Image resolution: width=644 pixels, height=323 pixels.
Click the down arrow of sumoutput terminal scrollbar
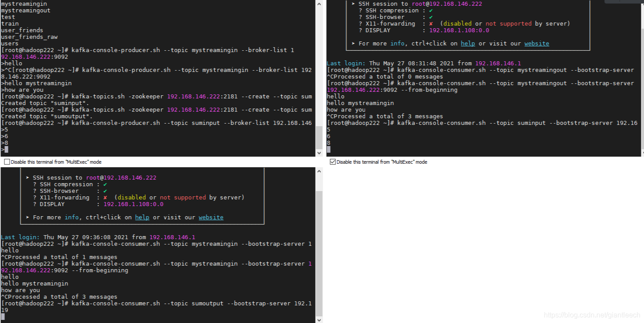tap(319, 319)
